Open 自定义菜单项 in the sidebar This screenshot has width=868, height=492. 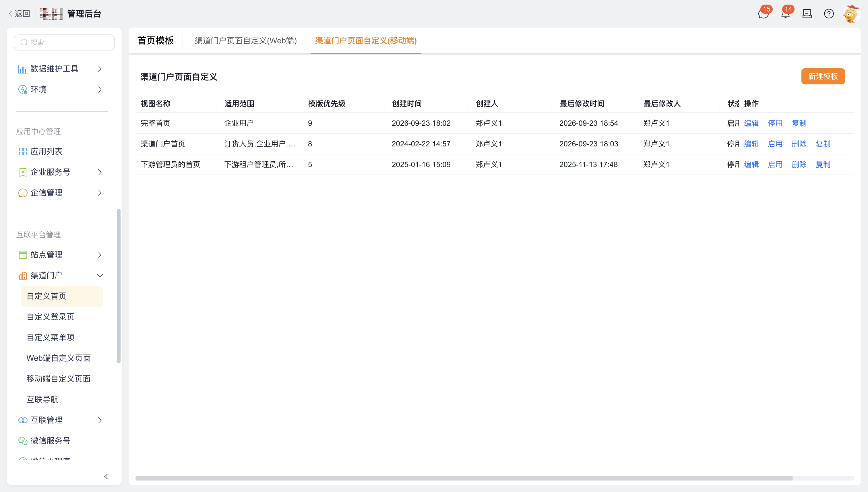pyautogui.click(x=50, y=337)
